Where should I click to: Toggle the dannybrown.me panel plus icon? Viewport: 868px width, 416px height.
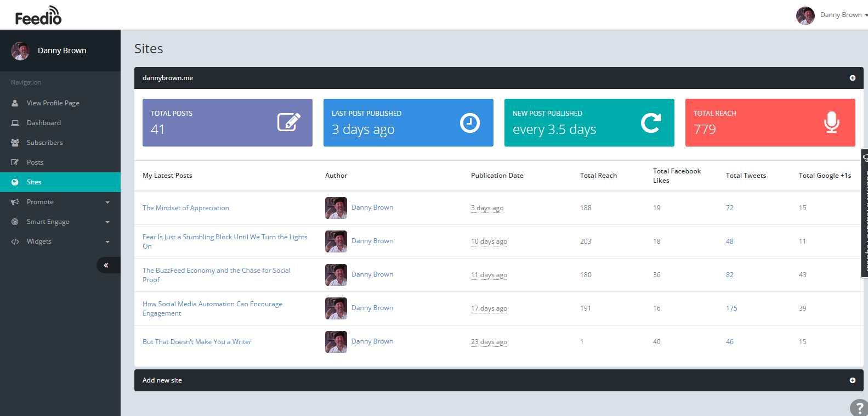pyautogui.click(x=852, y=78)
